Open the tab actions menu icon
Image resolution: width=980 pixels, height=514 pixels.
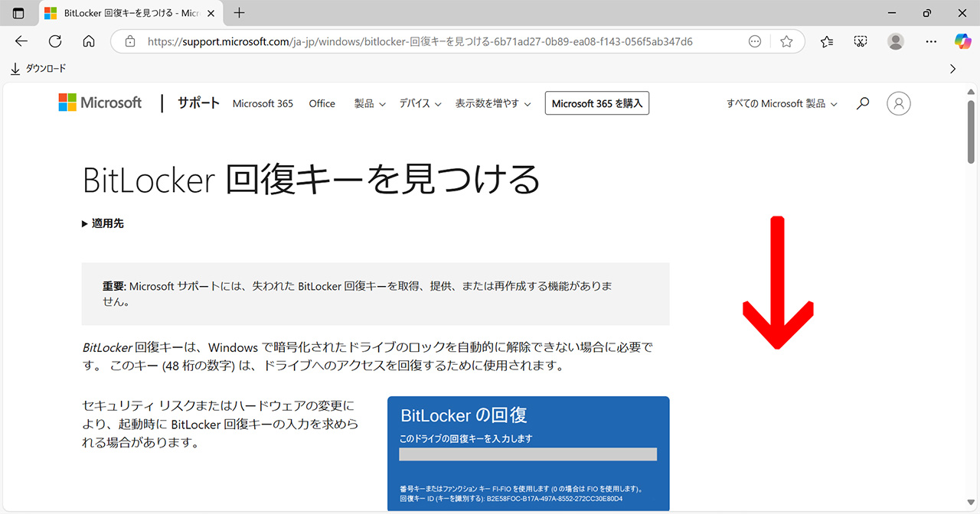click(x=19, y=13)
